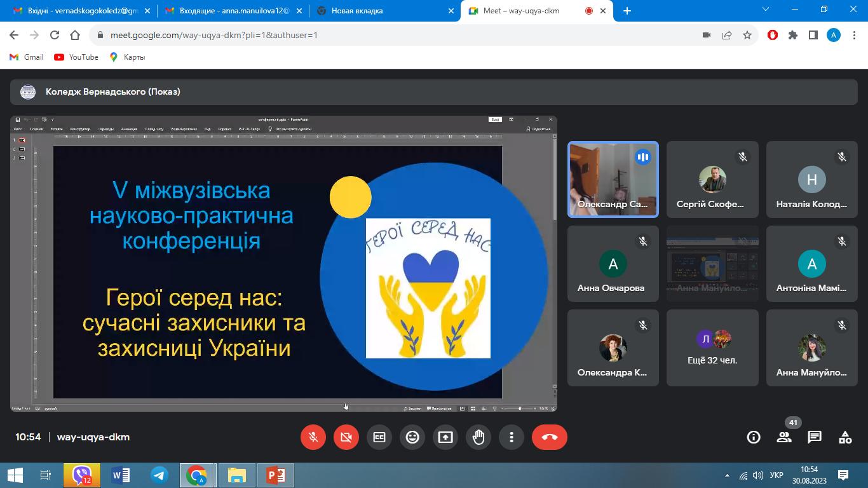Toggle Chrome side panel
Viewport: 868px width, 488px height.
tap(813, 36)
